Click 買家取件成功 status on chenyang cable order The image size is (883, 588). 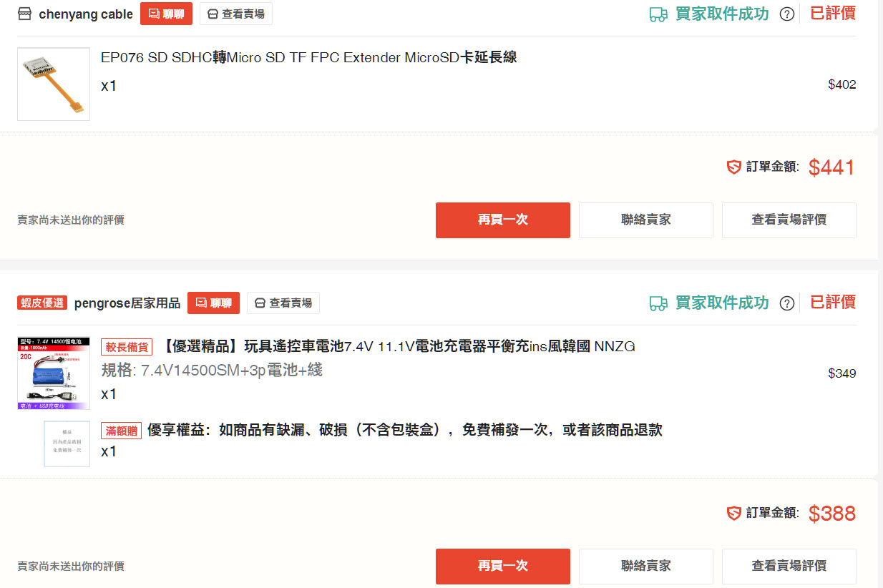tap(722, 14)
